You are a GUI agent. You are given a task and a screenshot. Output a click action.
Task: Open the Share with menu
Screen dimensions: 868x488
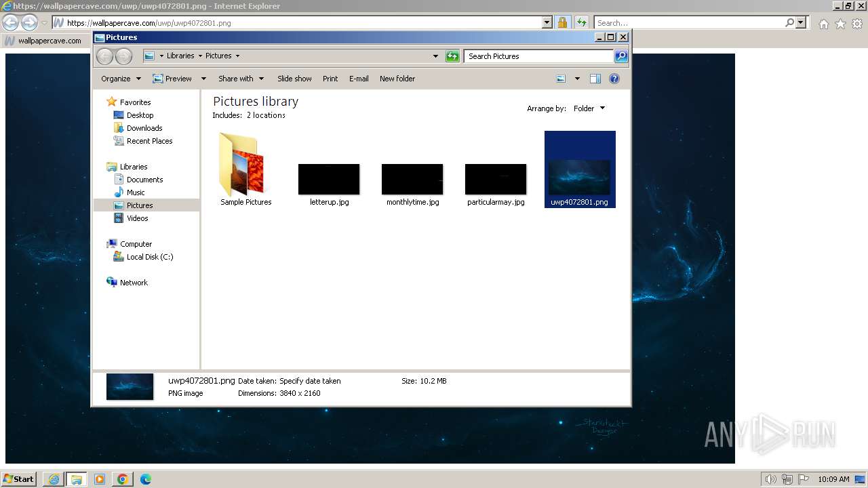[x=241, y=79]
